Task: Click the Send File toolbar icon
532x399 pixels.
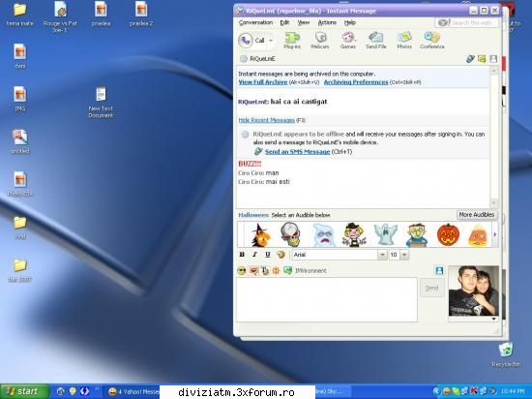Action: tap(376, 41)
